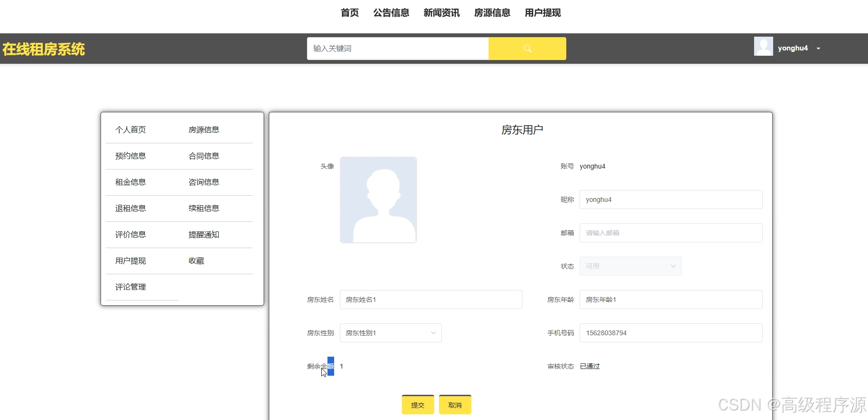Select 续租信息 in the sidebar

pos(204,209)
